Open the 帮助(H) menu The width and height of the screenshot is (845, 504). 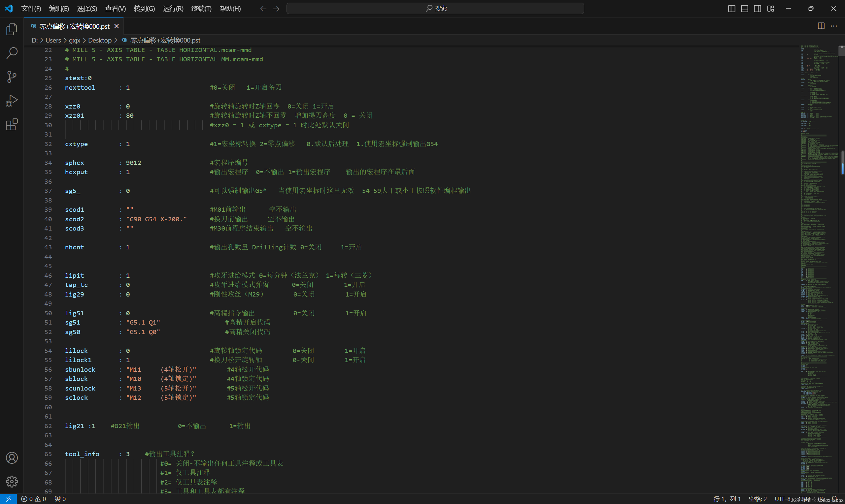(x=230, y=9)
